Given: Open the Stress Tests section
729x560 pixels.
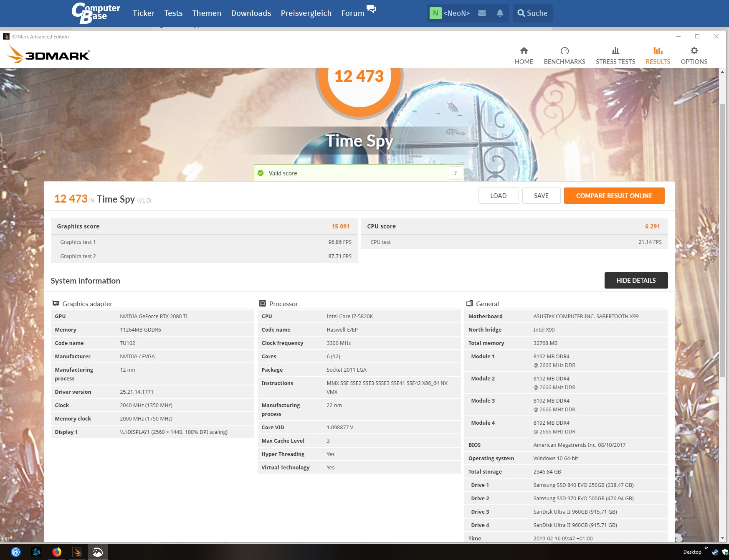Looking at the screenshot, I should point(615,55).
